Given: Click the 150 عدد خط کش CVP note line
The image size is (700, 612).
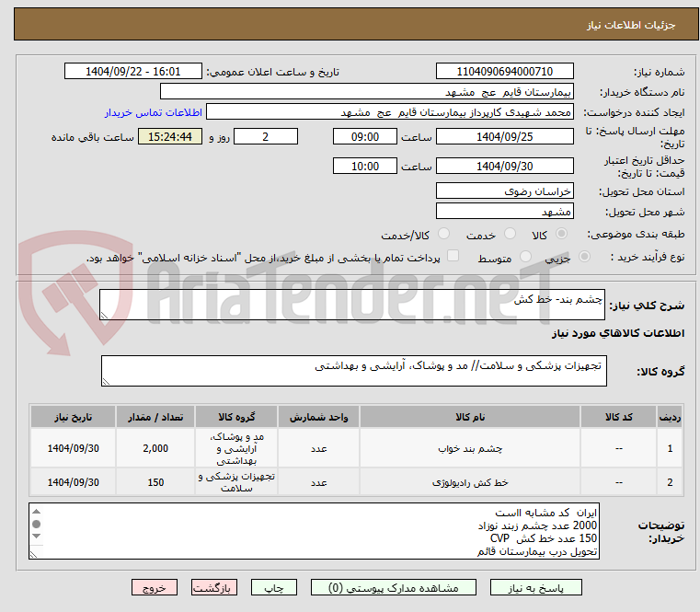Looking at the screenshot, I should tap(544, 538).
